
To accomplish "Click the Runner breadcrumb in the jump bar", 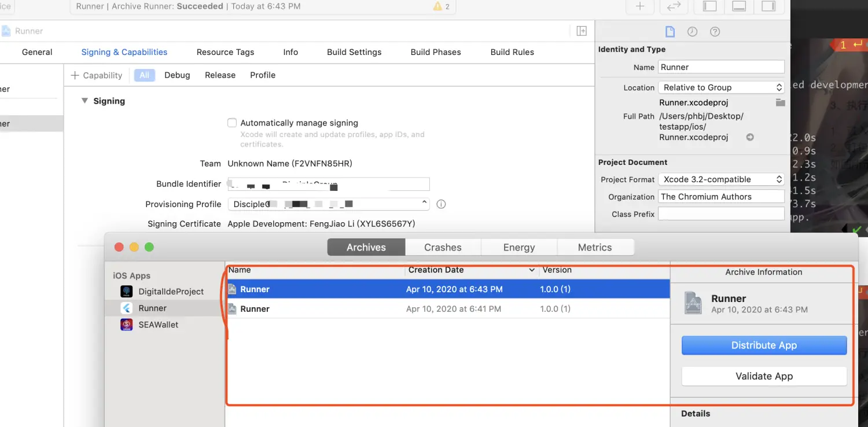I will [28, 31].
